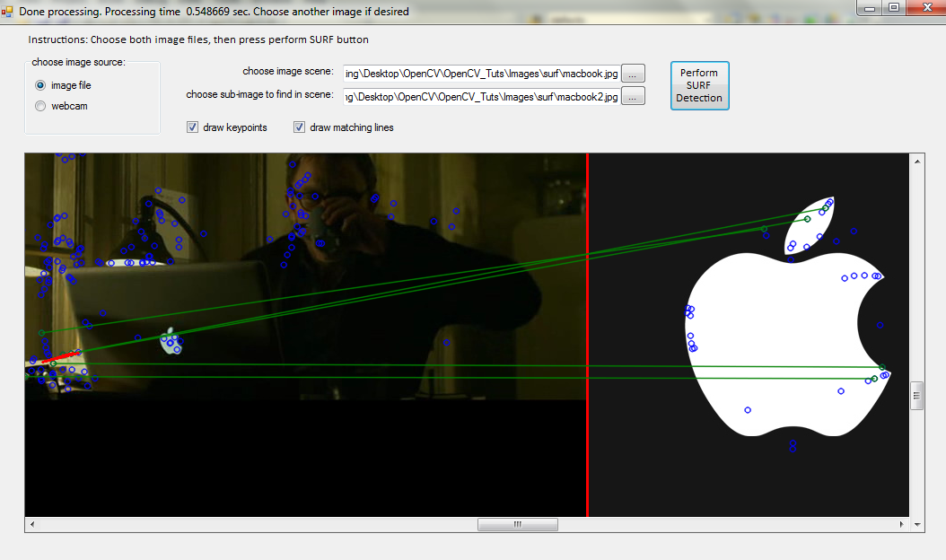This screenshot has height=560, width=946.
Task: Click the horizontal scrollbar left arrow
Action: coord(31,524)
